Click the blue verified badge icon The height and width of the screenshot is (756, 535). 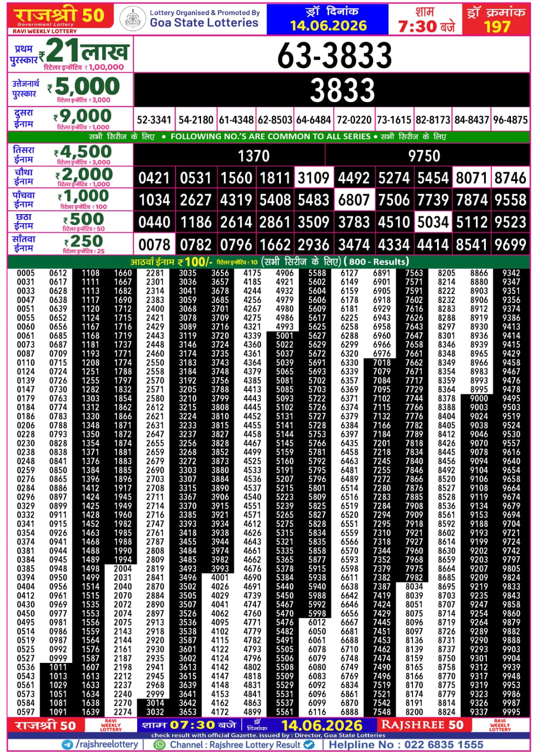(x=309, y=744)
